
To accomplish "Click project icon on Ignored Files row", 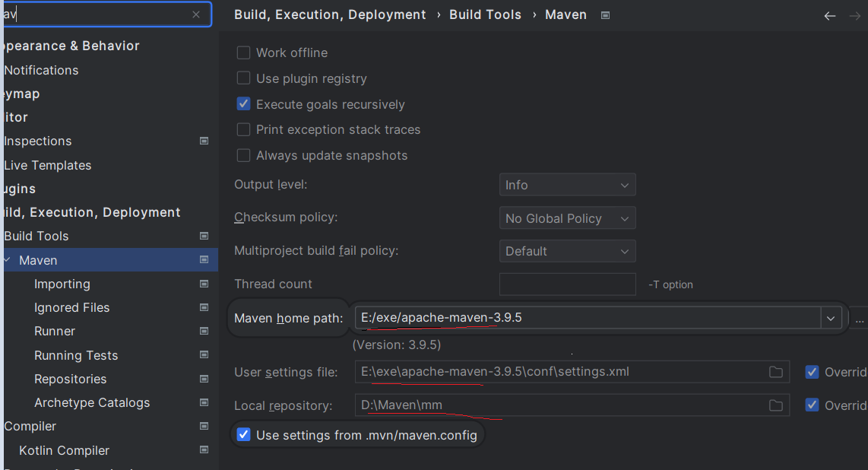I will pyautogui.click(x=204, y=307).
